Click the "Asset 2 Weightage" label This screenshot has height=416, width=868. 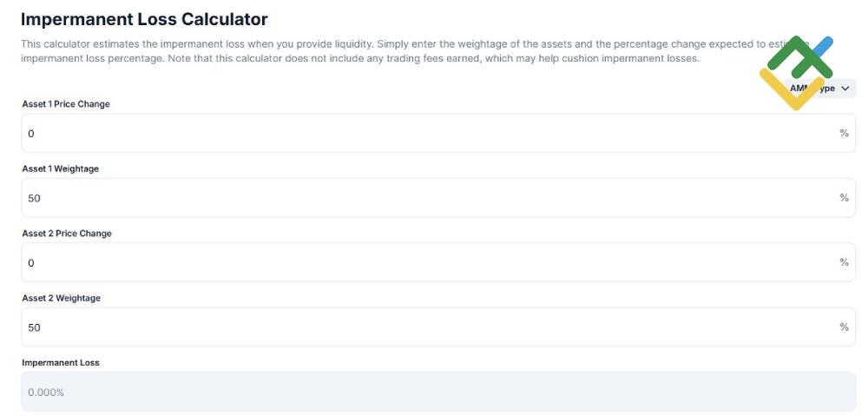tap(62, 298)
